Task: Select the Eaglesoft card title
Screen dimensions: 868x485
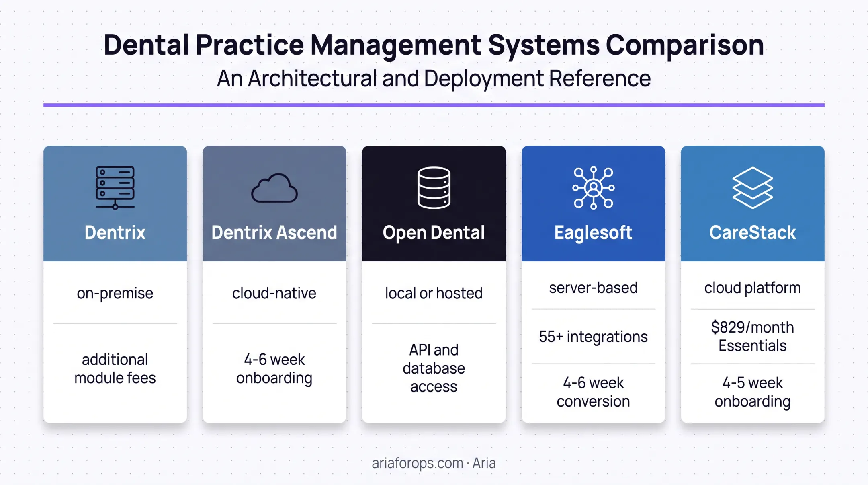Action: tap(593, 233)
